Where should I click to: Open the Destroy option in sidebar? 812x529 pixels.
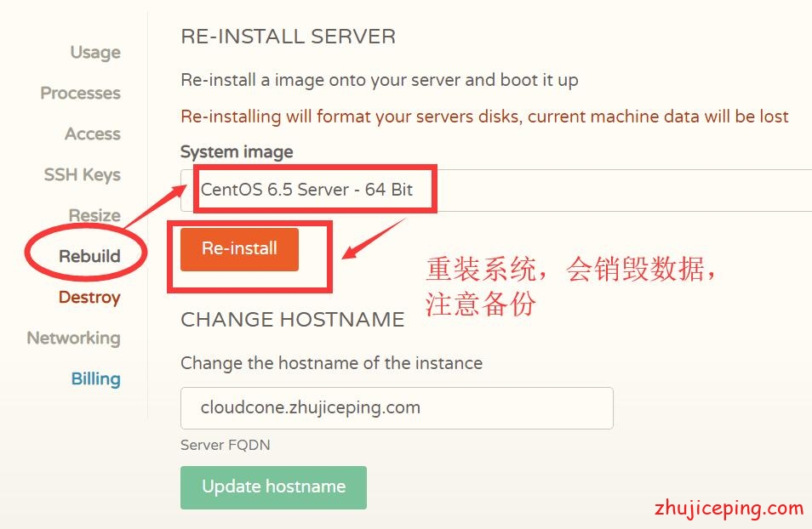coord(89,297)
